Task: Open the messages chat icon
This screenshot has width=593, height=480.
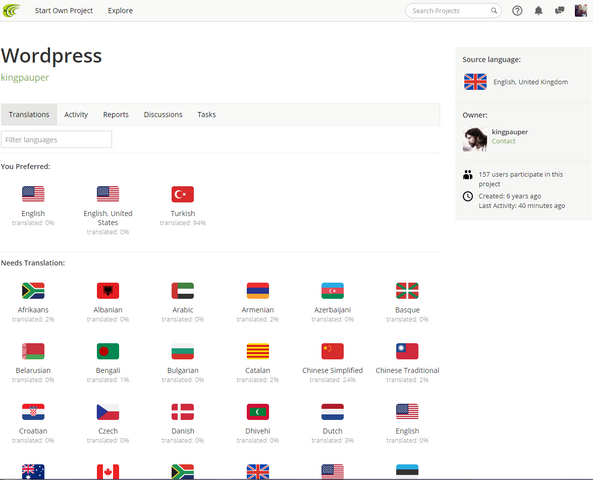Action: point(559,11)
